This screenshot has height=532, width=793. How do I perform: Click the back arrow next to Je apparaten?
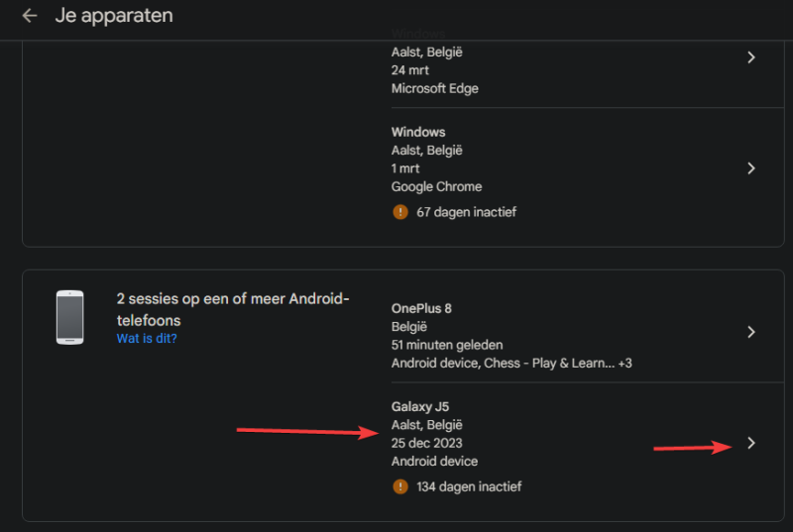[x=30, y=16]
